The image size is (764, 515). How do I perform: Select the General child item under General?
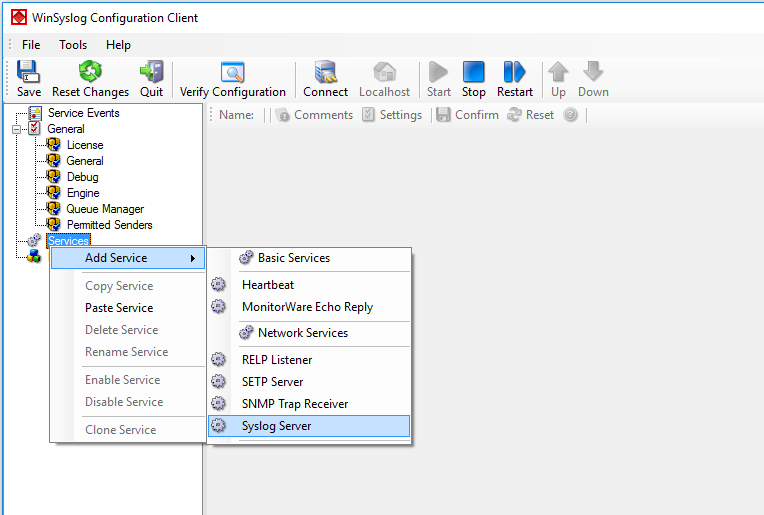(x=85, y=161)
